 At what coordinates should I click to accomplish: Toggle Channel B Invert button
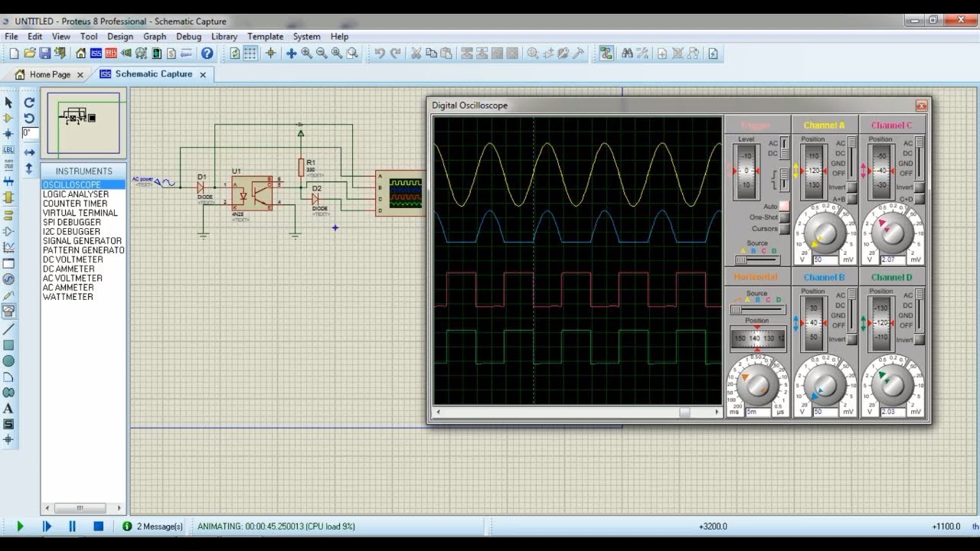[x=851, y=339]
